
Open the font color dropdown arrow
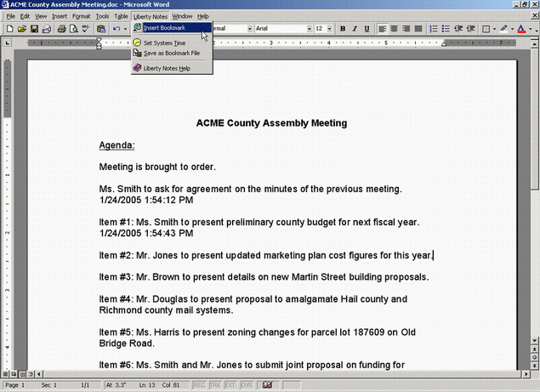coord(531,29)
